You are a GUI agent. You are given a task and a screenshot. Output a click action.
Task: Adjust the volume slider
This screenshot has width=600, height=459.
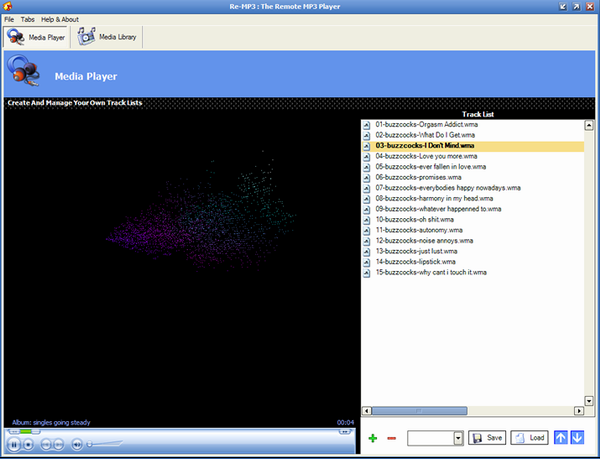(x=105, y=444)
